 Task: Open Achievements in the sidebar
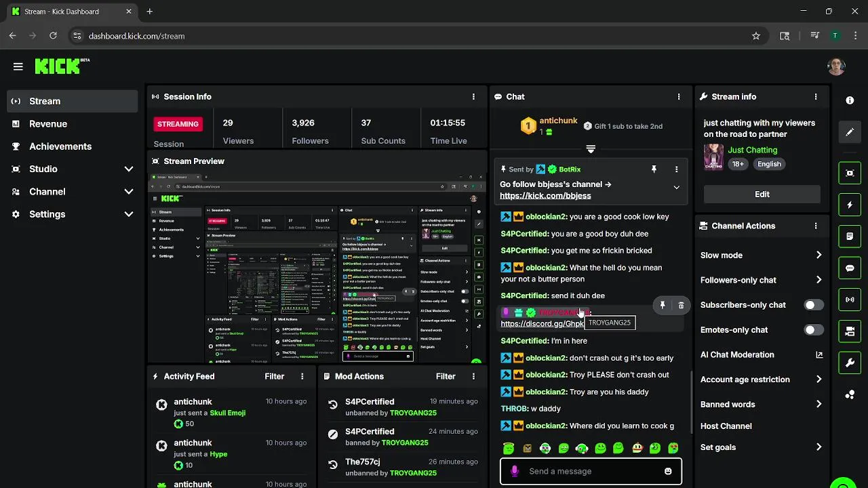(73, 146)
